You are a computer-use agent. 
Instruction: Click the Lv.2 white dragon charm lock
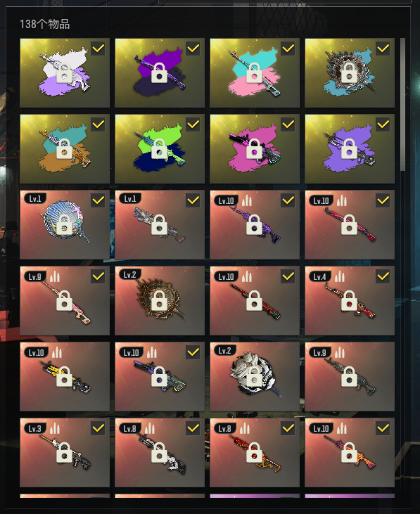coord(255,377)
